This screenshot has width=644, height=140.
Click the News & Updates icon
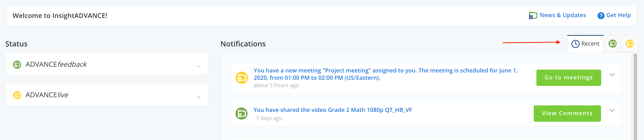tap(533, 15)
